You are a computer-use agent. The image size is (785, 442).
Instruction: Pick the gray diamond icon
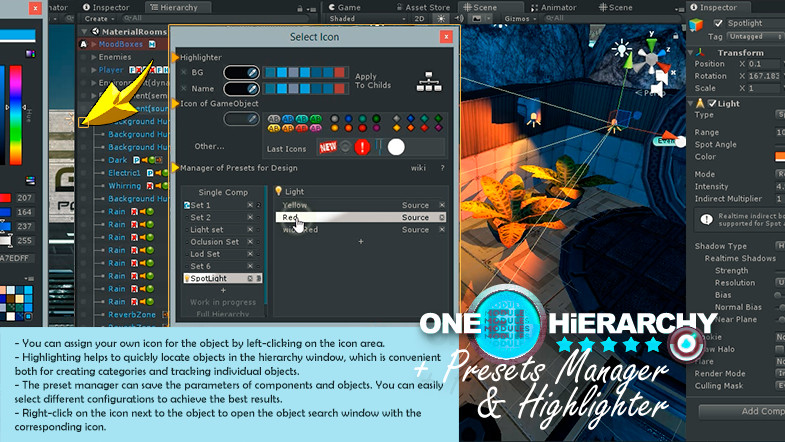tap(397, 119)
